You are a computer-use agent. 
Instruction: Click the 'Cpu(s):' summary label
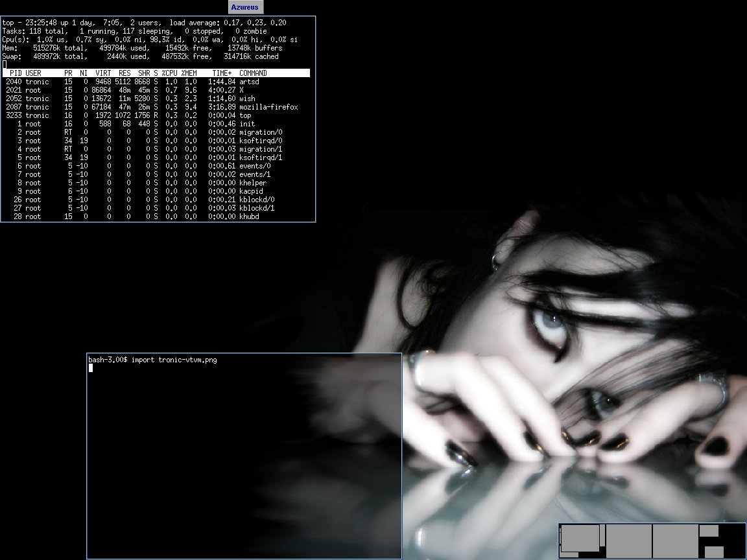(16, 40)
